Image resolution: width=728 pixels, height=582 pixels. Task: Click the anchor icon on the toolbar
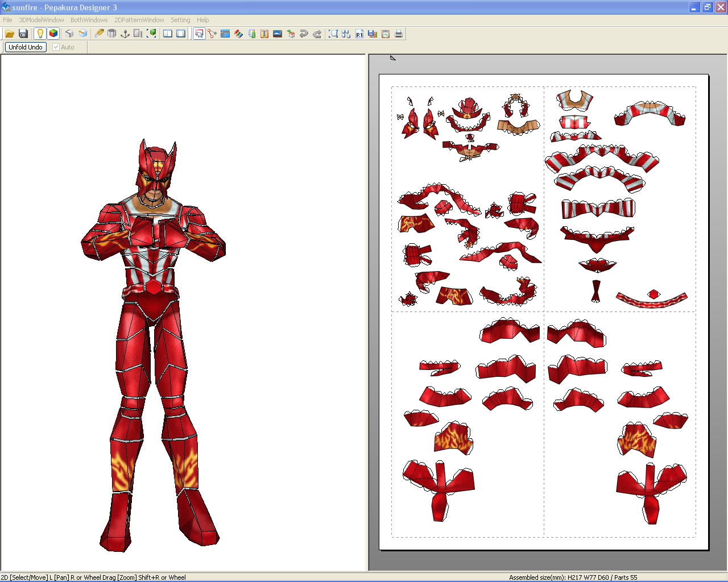click(125, 34)
